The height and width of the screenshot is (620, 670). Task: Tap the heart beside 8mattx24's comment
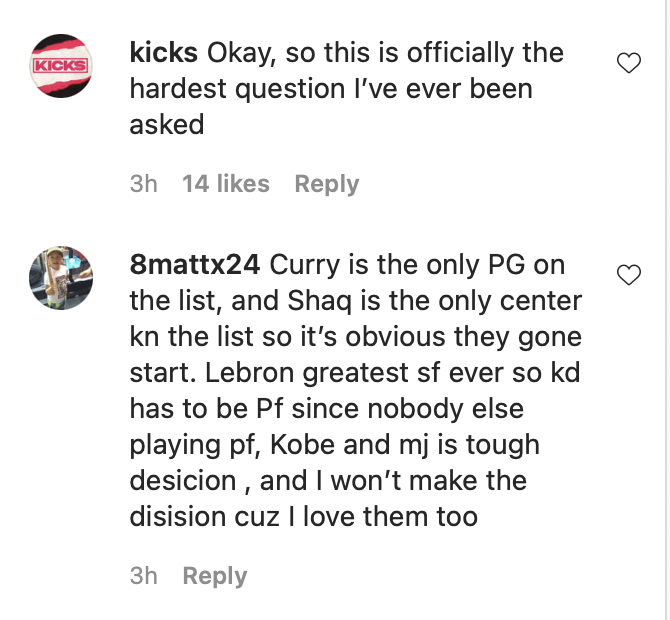(x=628, y=276)
